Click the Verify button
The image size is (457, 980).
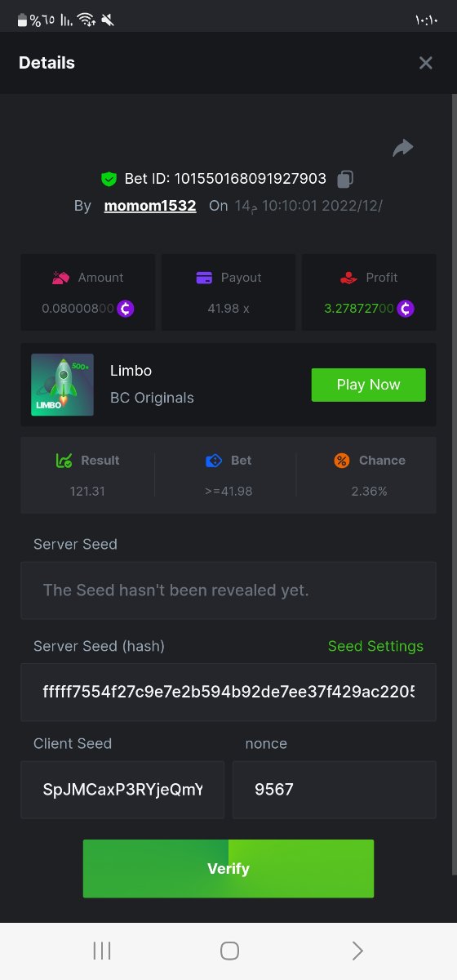coord(228,869)
